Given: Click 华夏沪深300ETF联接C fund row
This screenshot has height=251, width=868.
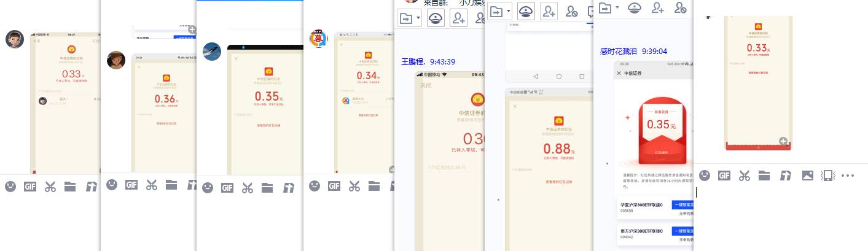Looking at the screenshot, I should coord(655,209).
